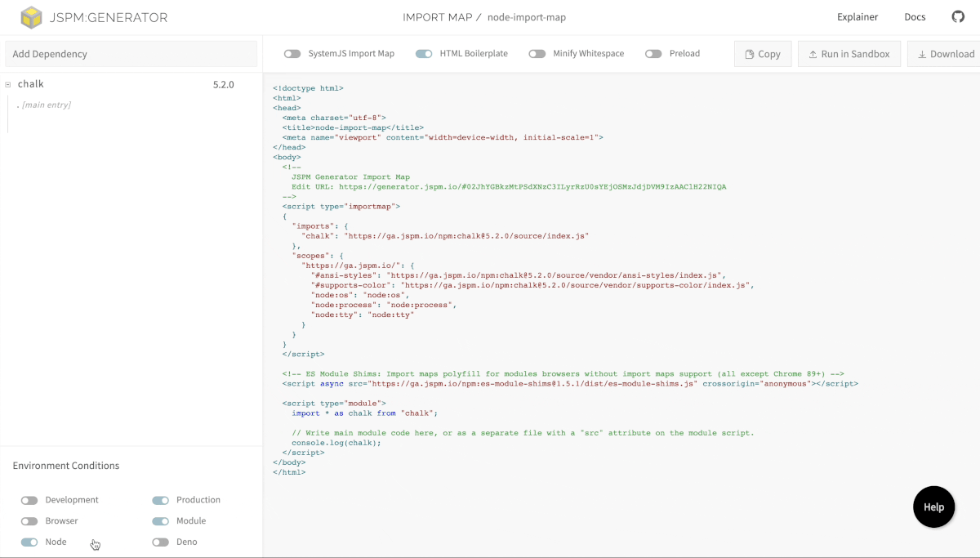Click the Add Dependency search field

coord(131,53)
